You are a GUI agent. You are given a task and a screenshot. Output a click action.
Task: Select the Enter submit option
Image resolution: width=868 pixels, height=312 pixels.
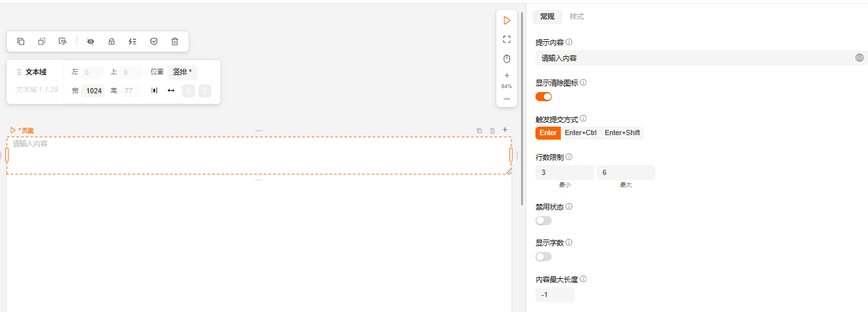(548, 133)
